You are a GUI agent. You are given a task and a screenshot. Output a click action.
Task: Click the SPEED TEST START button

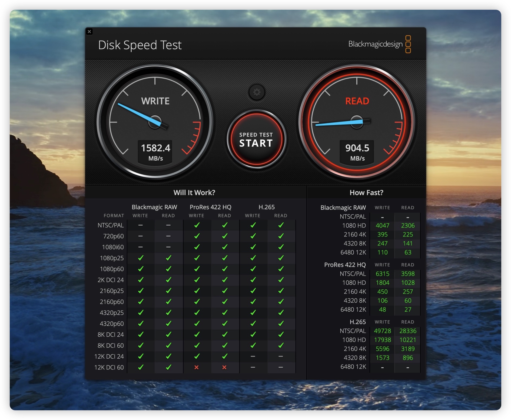[x=256, y=139]
